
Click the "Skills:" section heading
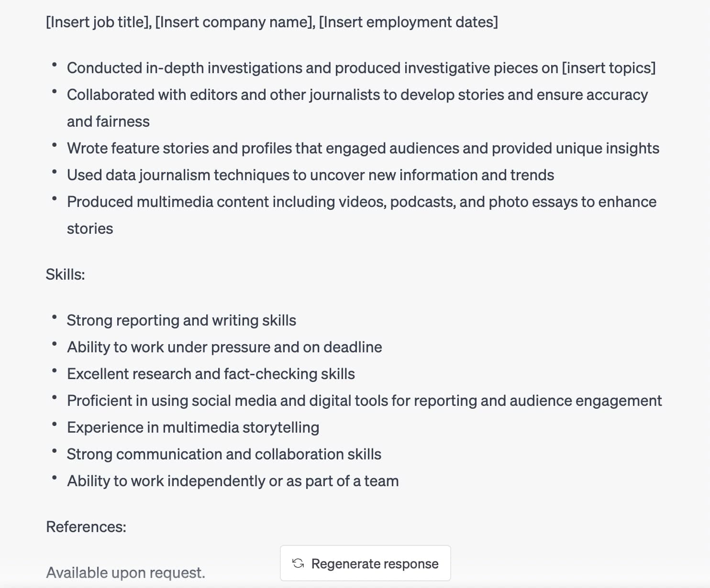(65, 274)
